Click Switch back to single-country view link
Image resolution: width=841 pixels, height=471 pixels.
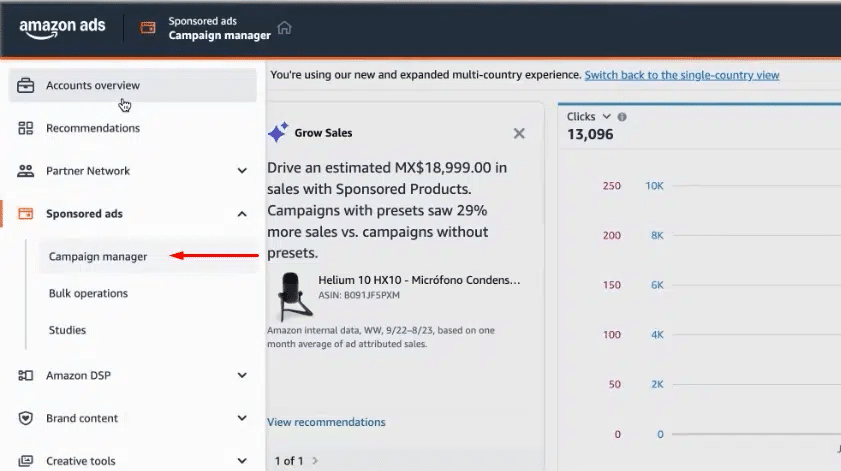coord(682,75)
